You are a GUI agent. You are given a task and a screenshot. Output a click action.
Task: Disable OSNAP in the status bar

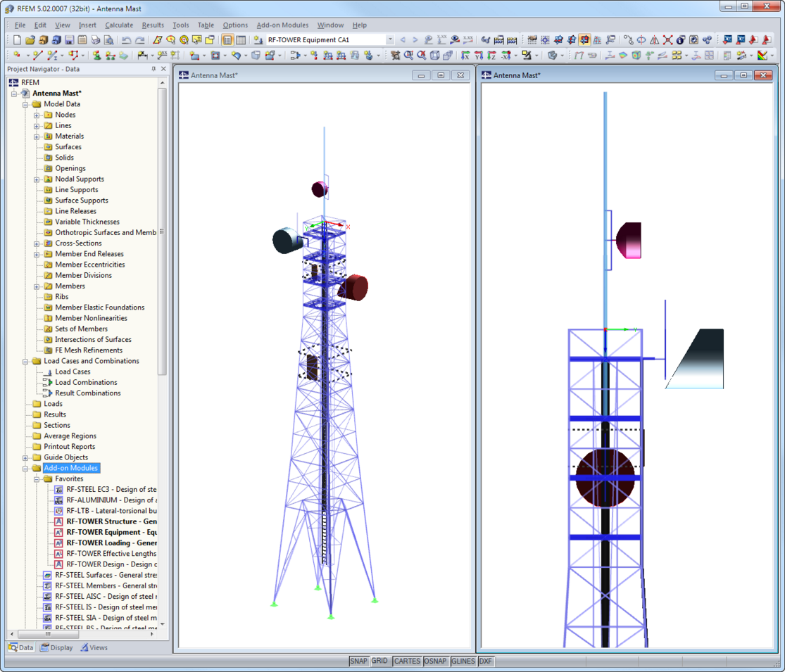point(435,661)
